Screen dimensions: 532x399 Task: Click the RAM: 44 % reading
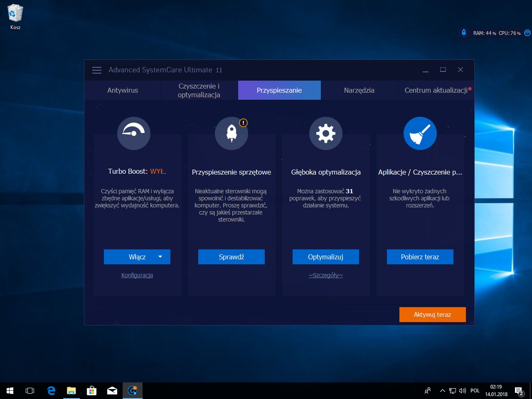485,33
